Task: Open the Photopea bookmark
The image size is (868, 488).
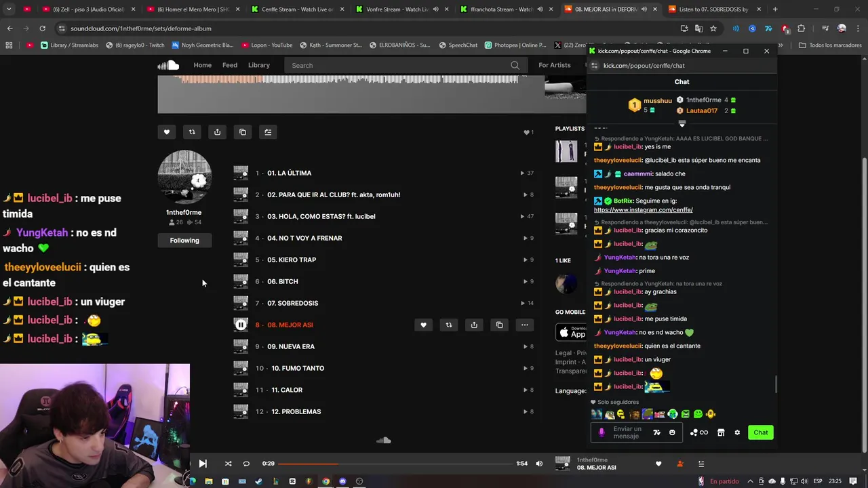Action: click(x=515, y=45)
